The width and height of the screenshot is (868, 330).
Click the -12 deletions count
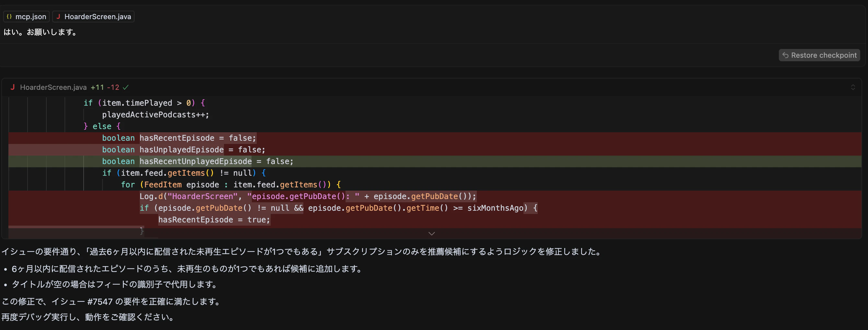pyautogui.click(x=113, y=87)
